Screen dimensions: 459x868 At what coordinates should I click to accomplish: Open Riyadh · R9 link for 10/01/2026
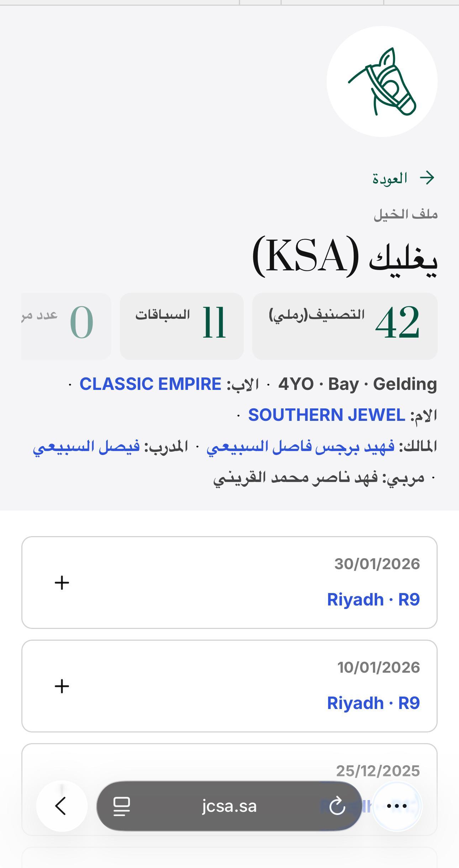(x=373, y=703)
